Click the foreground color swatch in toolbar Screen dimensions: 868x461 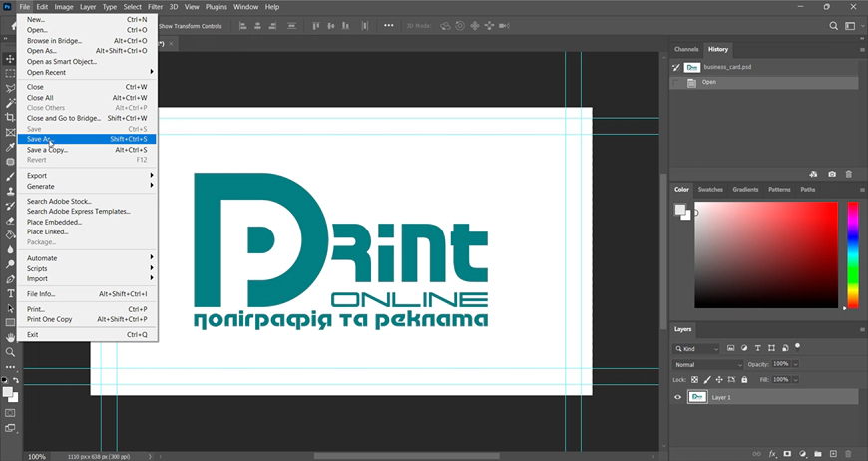point(7,392)
